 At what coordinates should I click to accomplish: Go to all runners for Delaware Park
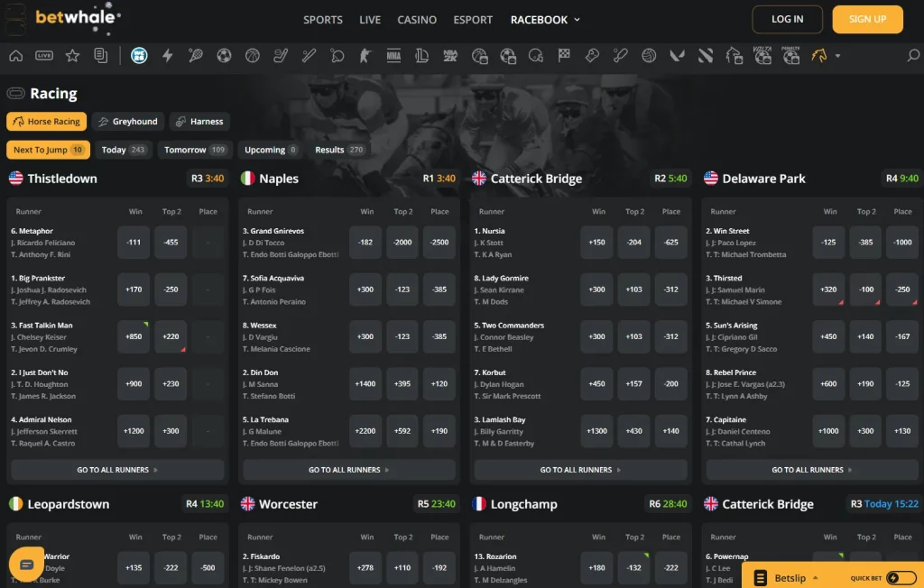tap(812, 470)
